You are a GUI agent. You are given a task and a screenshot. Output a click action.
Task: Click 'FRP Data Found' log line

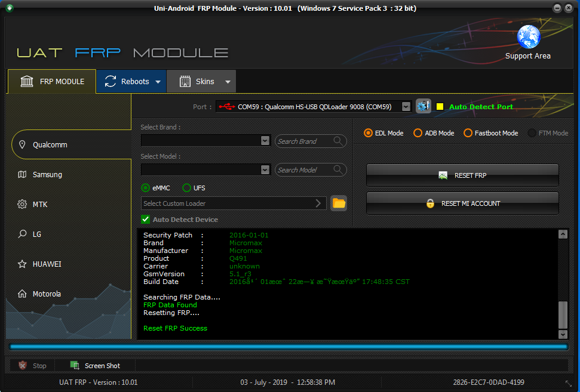170,305
